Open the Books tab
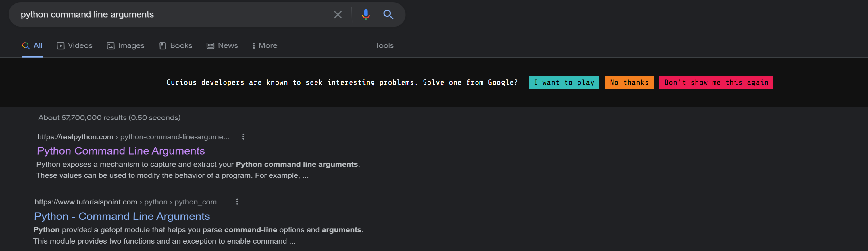This screenshot has width=868, height=251. point(176,45)
